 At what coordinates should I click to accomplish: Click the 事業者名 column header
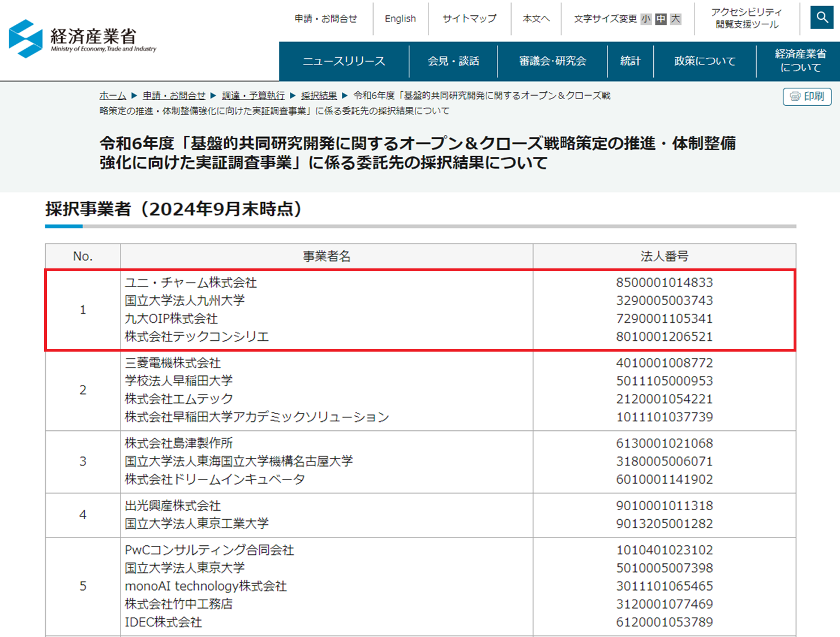tap(327, 256)
